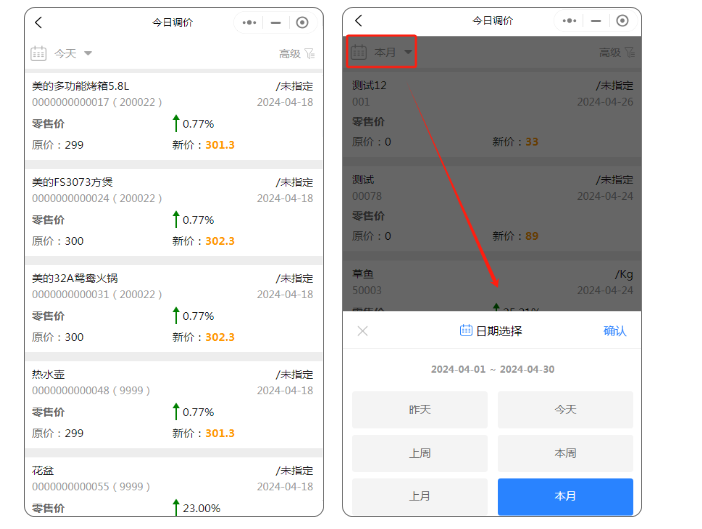Click the 23.00% increase value
The height and width of the screenshot is (529, 702).
pos(201,508)
